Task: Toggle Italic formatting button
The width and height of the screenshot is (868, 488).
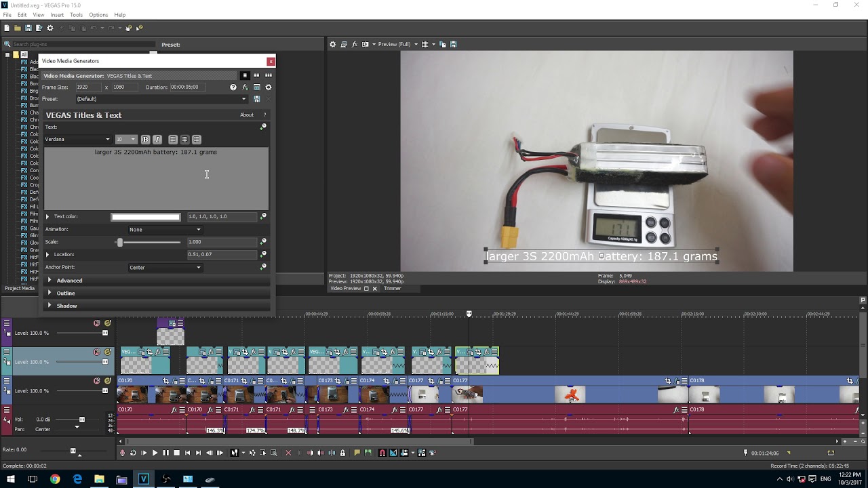Action: coord(157,139)
